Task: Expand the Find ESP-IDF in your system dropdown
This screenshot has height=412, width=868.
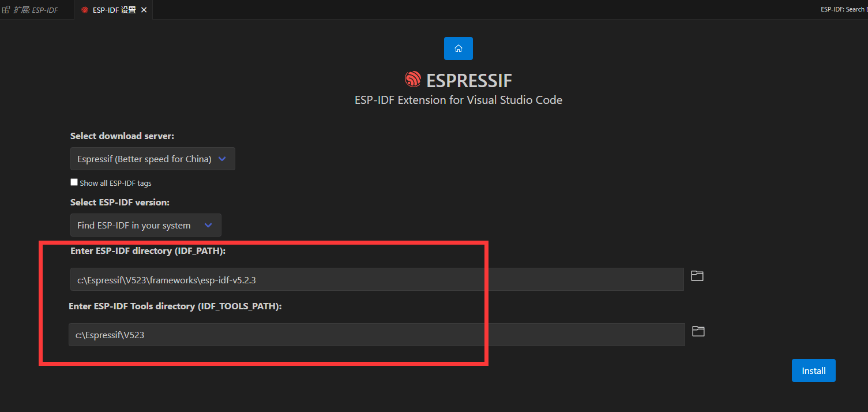Action: pyautogui.click(x=145, y=225)
